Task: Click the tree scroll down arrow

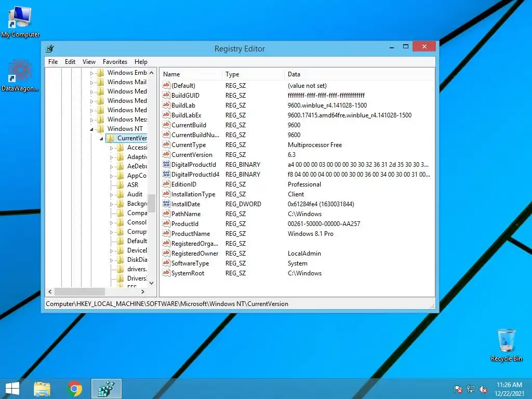Action: point(151,283)
